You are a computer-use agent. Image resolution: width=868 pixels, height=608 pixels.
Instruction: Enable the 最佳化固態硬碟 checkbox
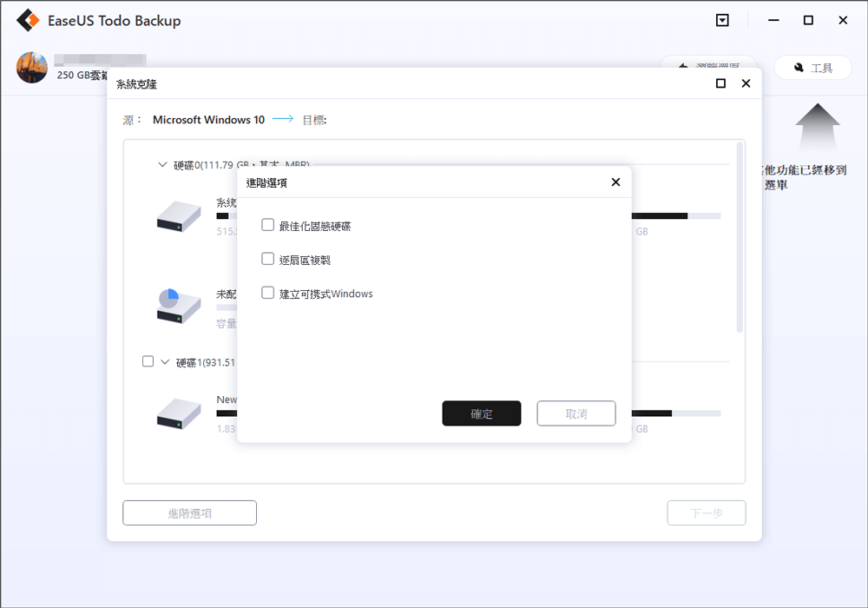[x=267, y=223]
